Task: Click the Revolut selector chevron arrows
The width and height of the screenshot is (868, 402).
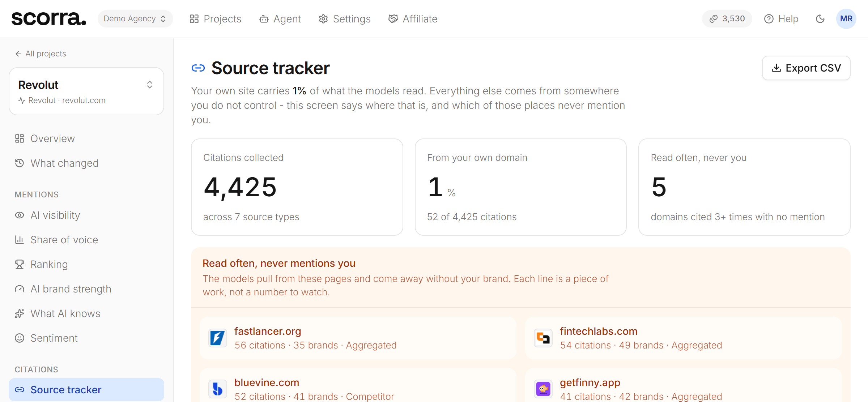Action: 150,85
